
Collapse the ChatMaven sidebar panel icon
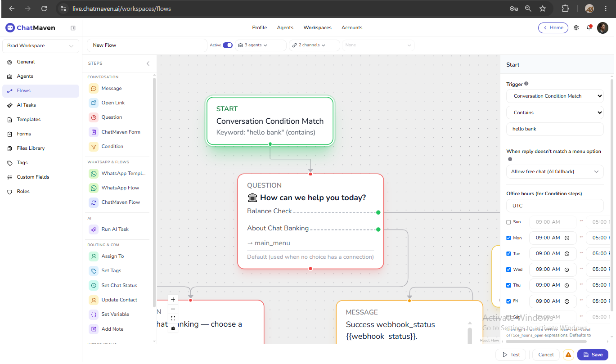(73, 28)
